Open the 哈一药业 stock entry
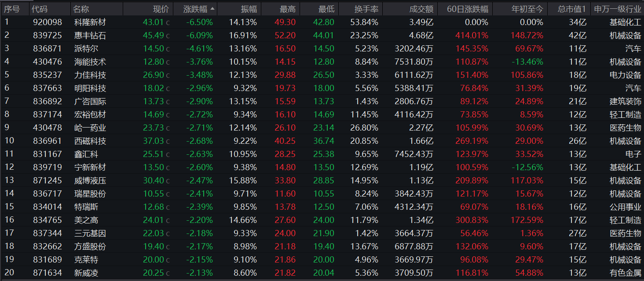 tap(90, 128)
